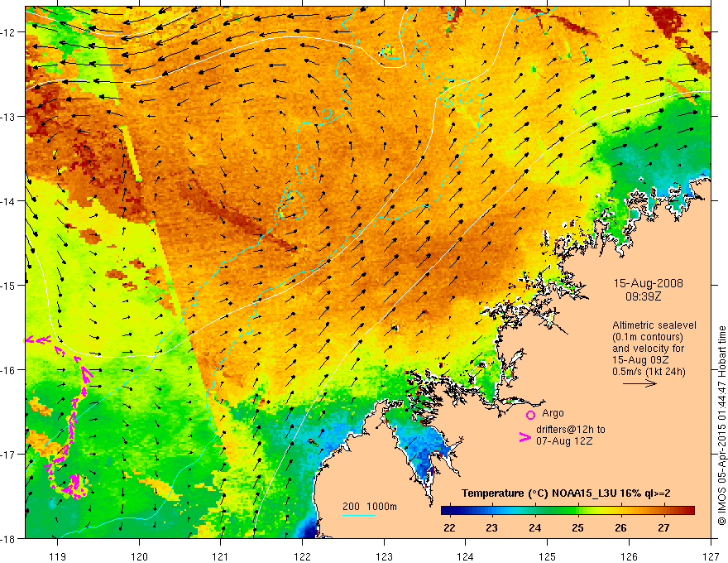Screen dimensions: 728x563
Task: Click the '200 1000m' depth label
Action: click(370, 507)
